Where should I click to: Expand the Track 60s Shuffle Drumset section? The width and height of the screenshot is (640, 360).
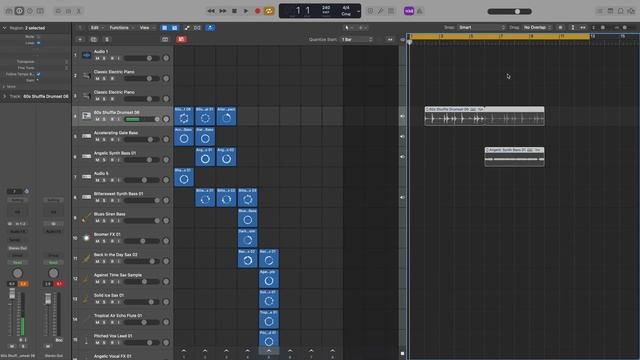pos(4,96)
